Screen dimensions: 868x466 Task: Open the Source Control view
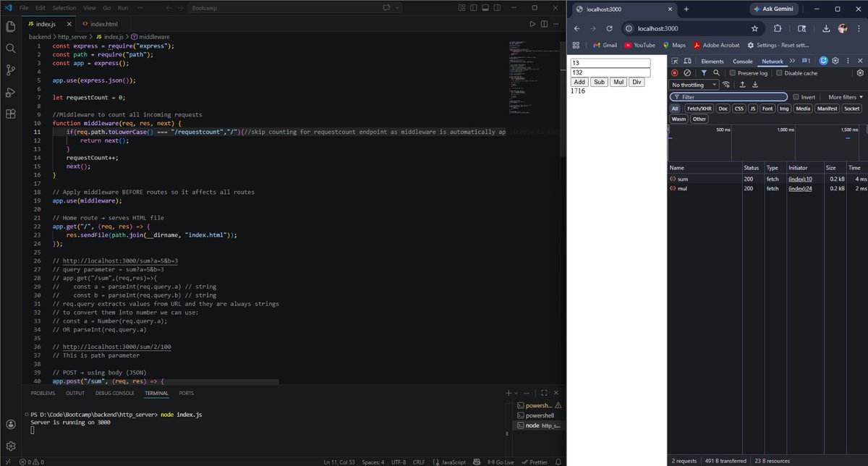[x=10, y=70]
